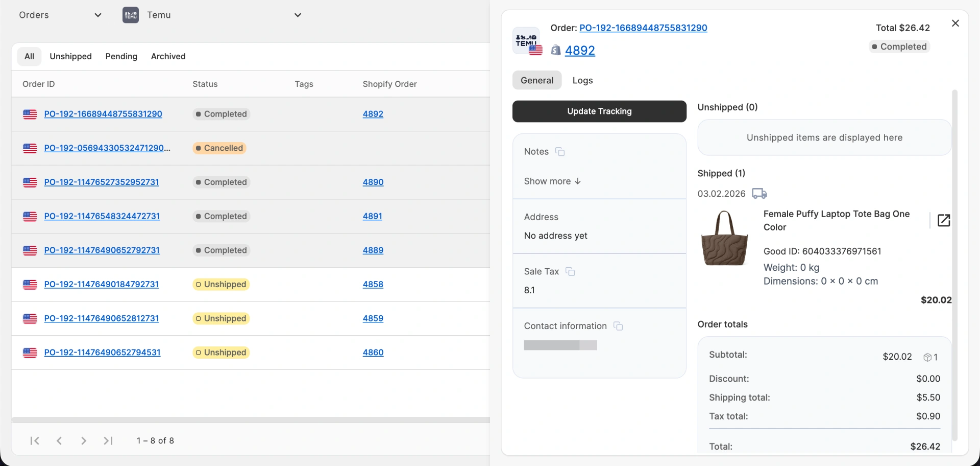The image size is (980, 466).
Task: Copy the Notes content using its copy icon
Action: click(x=560, y=152)
